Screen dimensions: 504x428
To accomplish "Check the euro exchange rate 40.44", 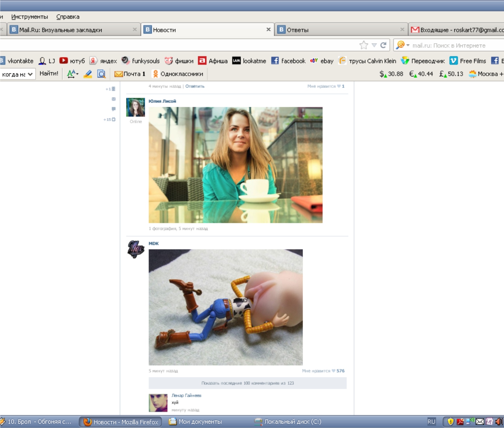I will [421, 74].
